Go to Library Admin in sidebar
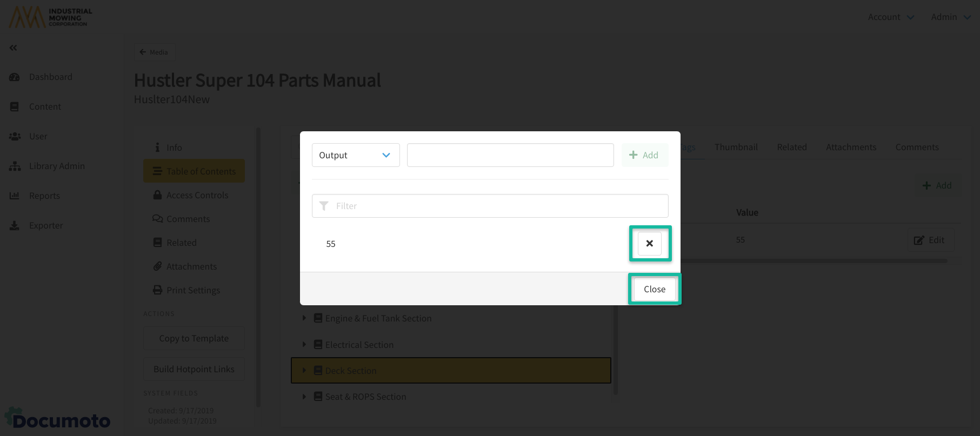The image size is (980, 436). point(57,166)
